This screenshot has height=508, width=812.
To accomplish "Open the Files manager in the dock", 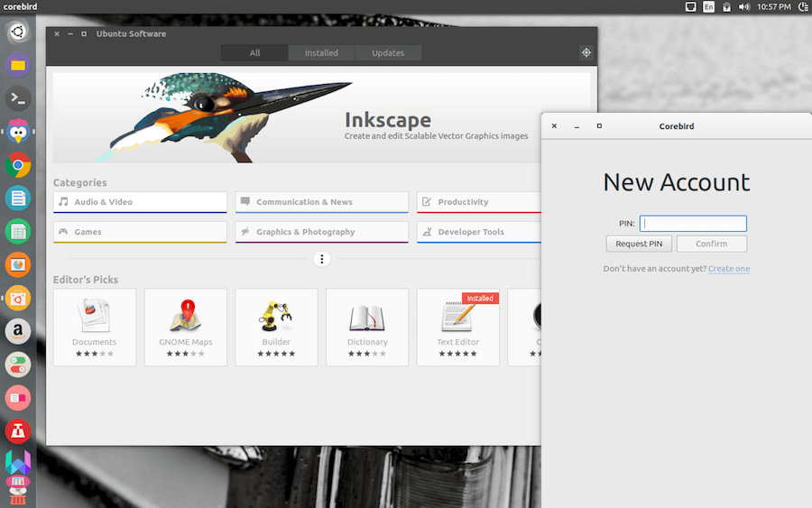I will coord(18,65).
